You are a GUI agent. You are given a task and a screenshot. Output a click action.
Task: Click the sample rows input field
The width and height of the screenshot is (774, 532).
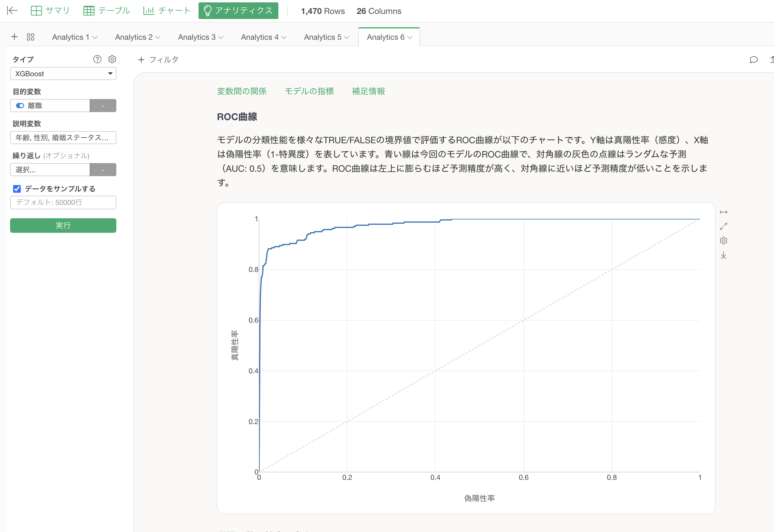[63, 202]
